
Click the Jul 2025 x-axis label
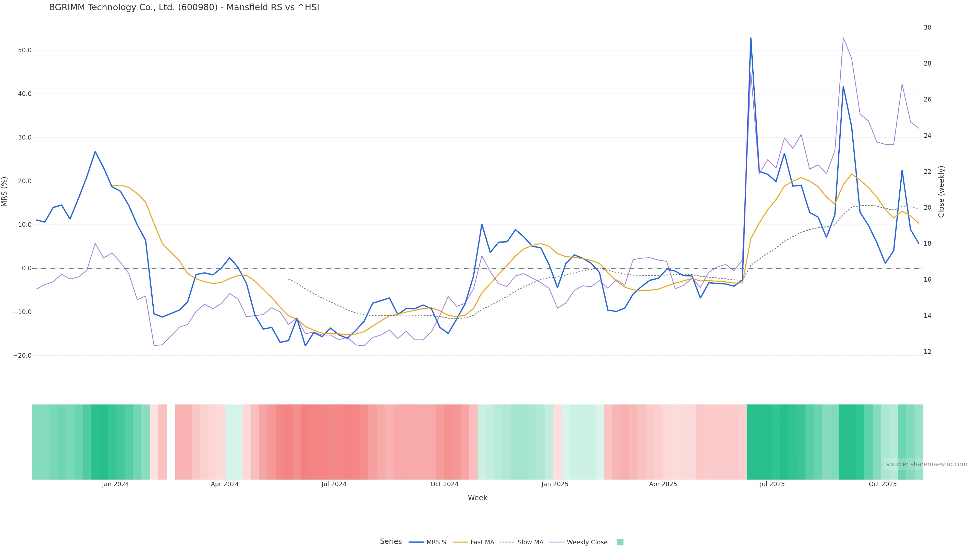point(772,484)
